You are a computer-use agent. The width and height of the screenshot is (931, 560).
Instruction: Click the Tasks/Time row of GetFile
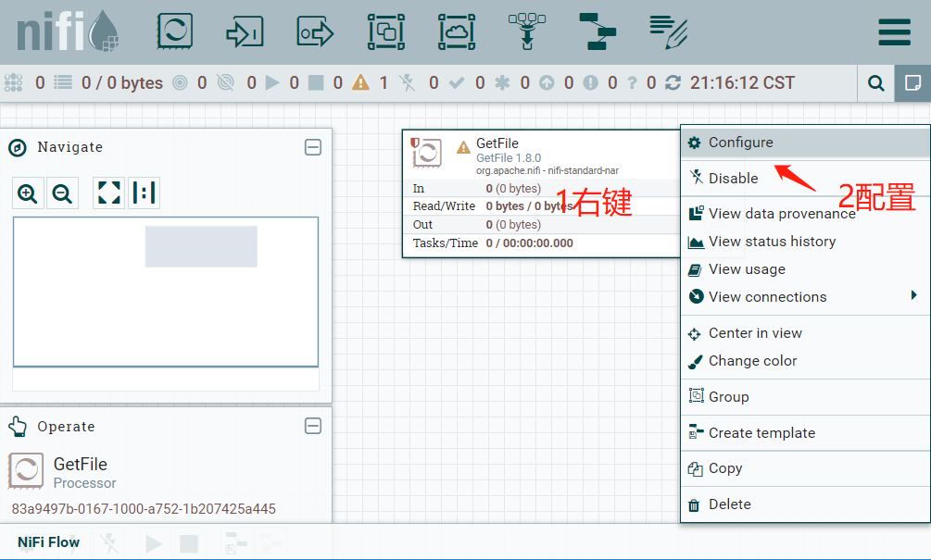(541, 243)
